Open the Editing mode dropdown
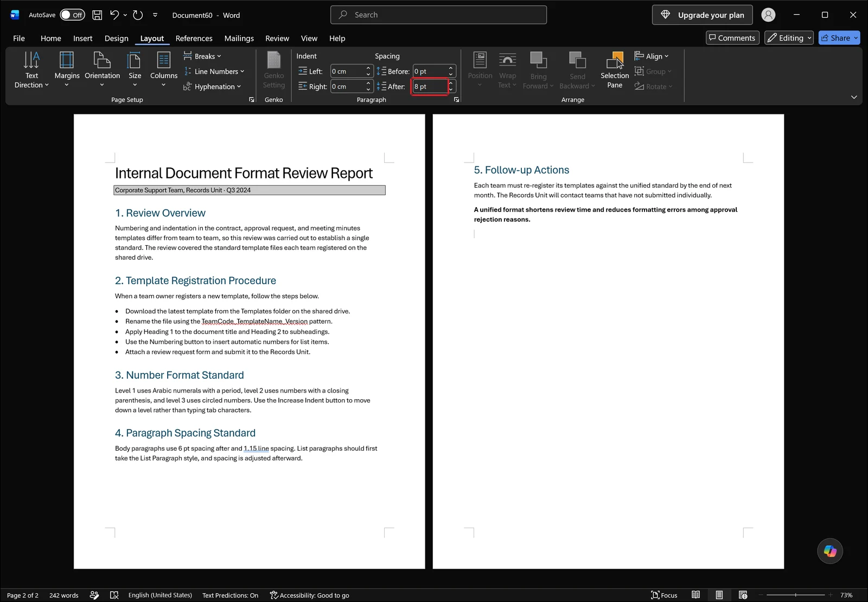The image size is (868, 602). coord(789,38)
